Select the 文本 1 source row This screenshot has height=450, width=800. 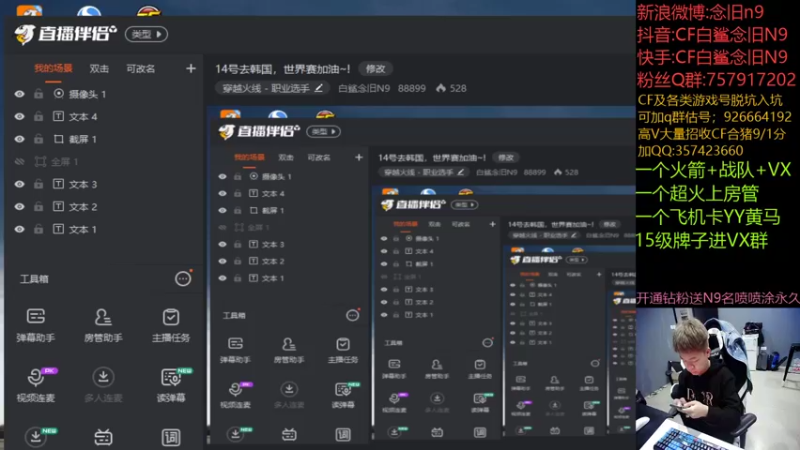[x=105, y=229]
